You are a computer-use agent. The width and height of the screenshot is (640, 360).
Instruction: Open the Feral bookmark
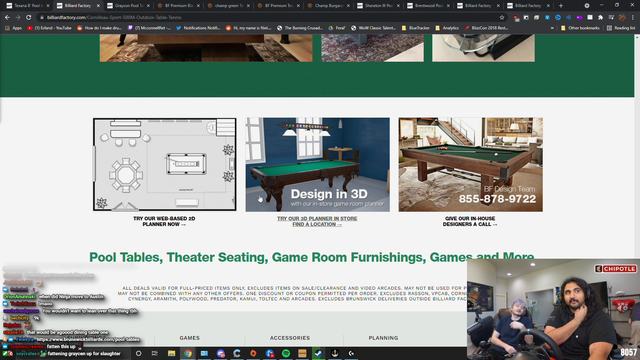(x=337, y=28)
